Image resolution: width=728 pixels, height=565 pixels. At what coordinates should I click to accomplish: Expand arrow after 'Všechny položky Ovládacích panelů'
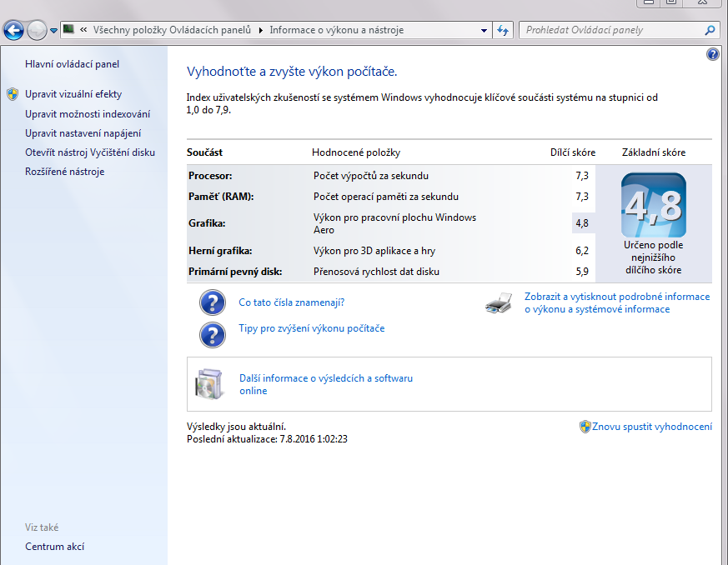coord(260,30)
